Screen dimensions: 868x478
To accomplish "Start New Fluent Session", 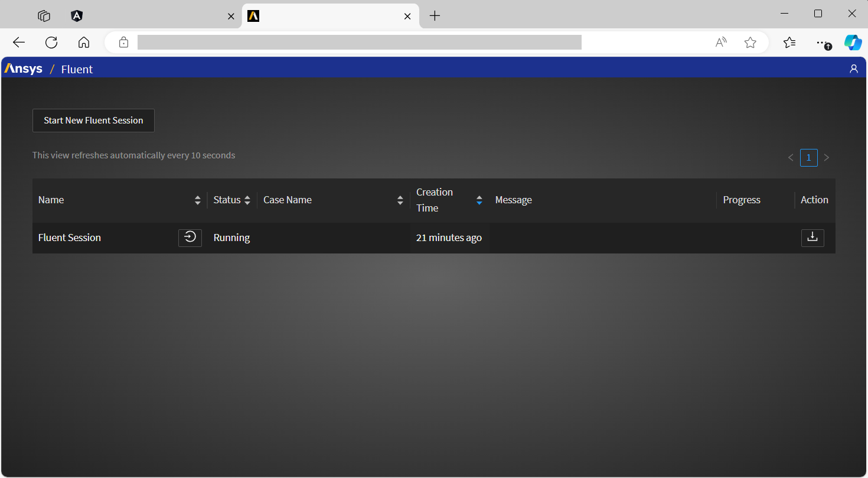I will [x=93, y=120].
